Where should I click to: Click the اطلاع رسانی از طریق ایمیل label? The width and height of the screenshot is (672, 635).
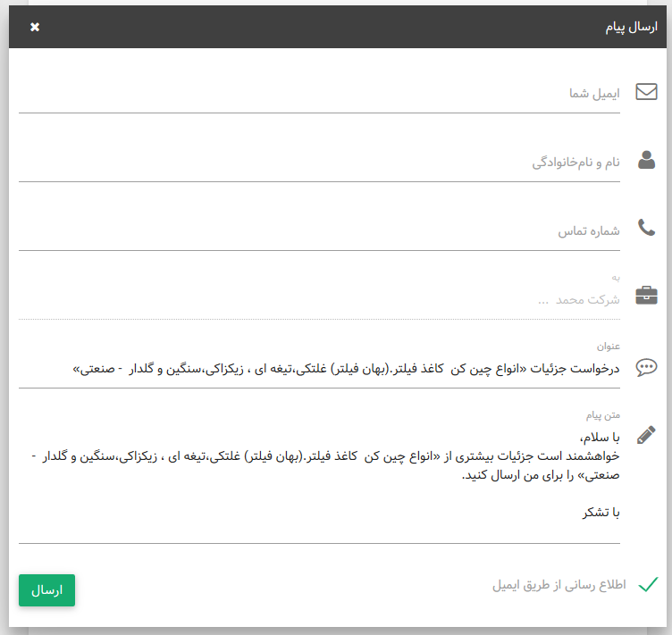[559, 585]
